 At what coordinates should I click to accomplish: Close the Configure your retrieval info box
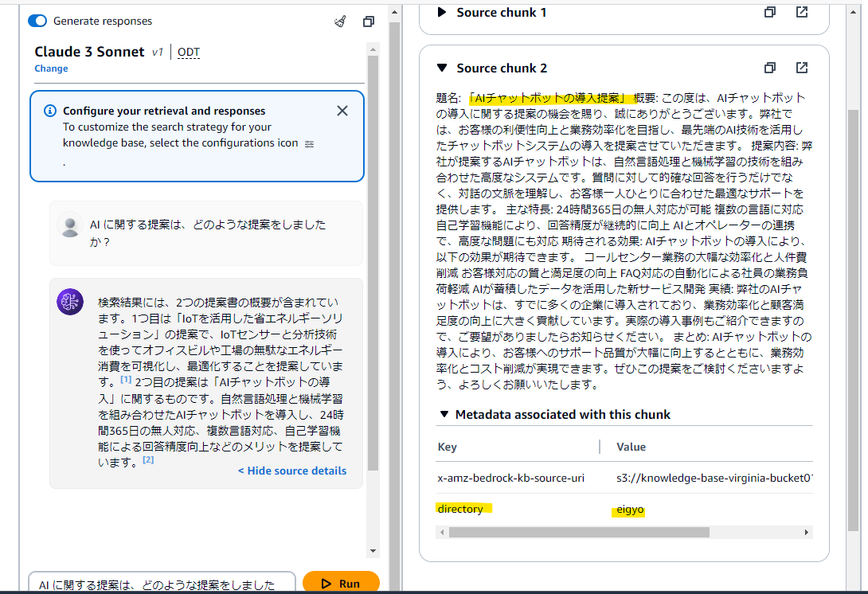click(342, 111)
